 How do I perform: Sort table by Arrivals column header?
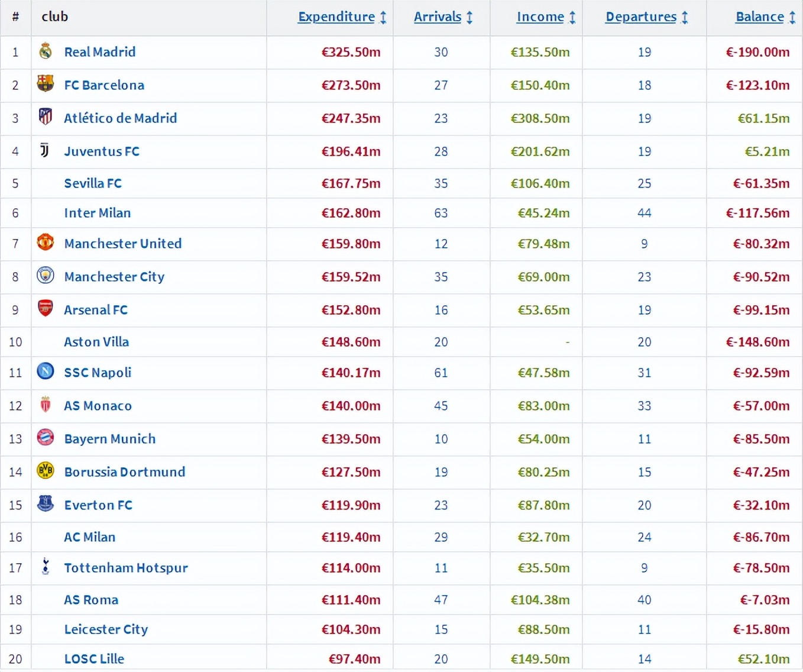pyautogui.click(x=437, y=17)
